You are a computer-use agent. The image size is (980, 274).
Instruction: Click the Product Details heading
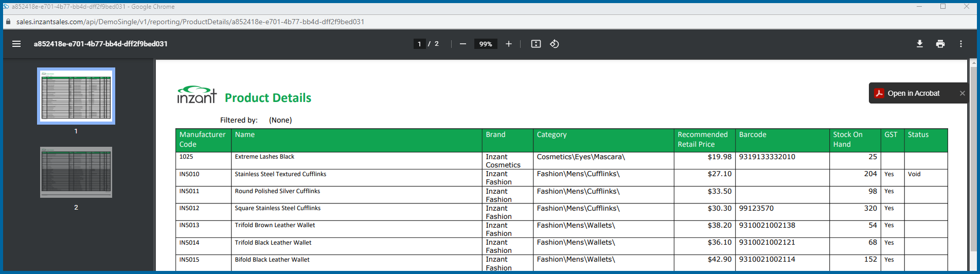click(x=268, y=98)
